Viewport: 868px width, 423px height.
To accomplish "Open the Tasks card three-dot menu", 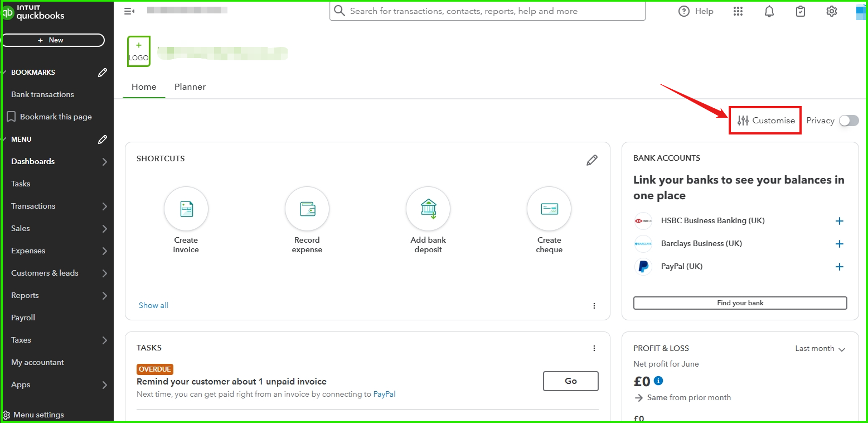I will [x=594, y=348].
